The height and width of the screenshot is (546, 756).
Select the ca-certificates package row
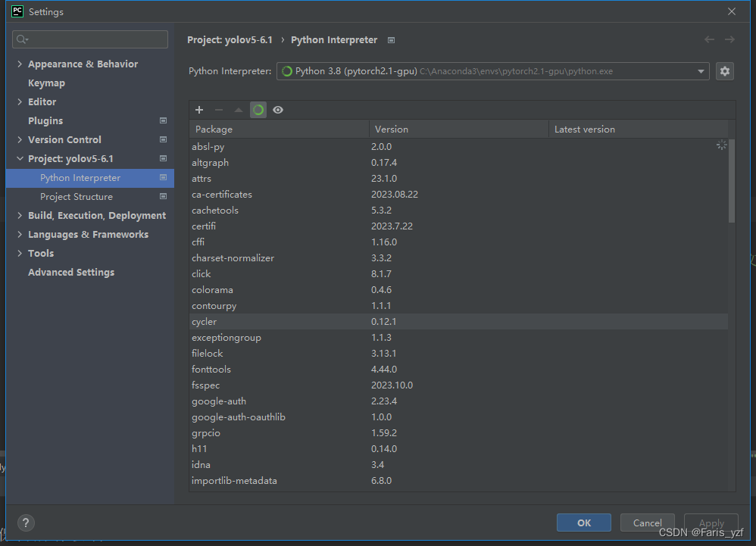458,194
